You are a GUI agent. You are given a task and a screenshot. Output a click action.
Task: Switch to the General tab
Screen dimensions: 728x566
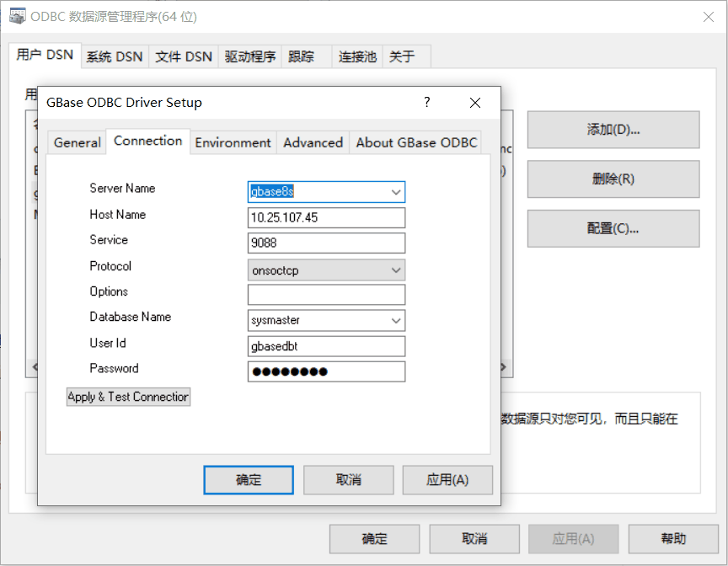point(77,142)
